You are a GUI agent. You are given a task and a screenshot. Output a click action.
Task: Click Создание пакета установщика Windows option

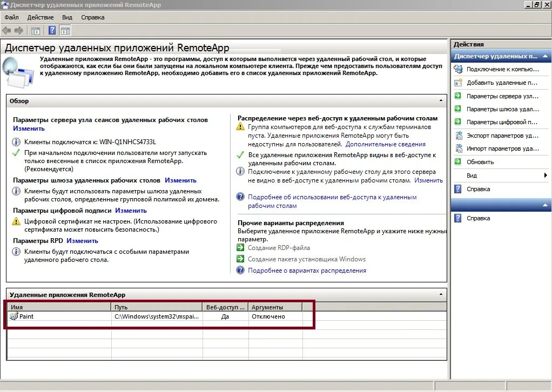307,259
